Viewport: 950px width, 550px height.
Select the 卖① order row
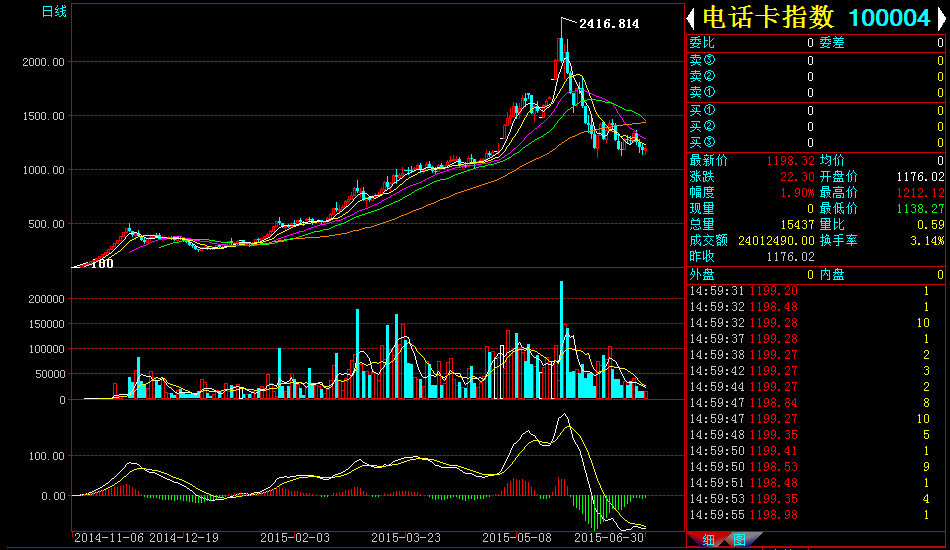click(816, 93)
